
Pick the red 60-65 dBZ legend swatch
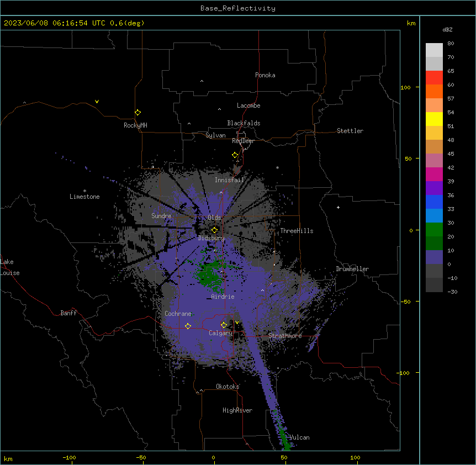[434, 77]
